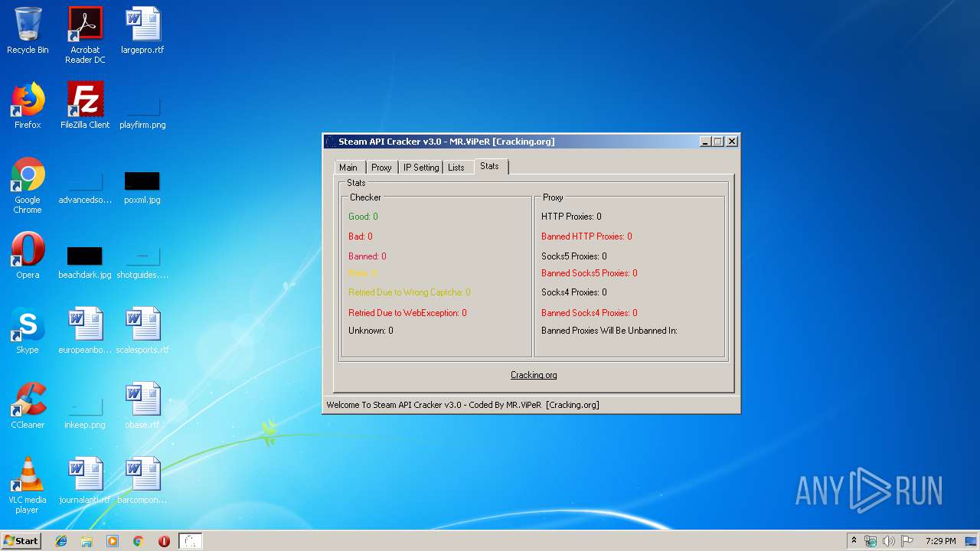Open Internet Explorer from taskbar
980x551 pixels.
(x=61, y=541)
